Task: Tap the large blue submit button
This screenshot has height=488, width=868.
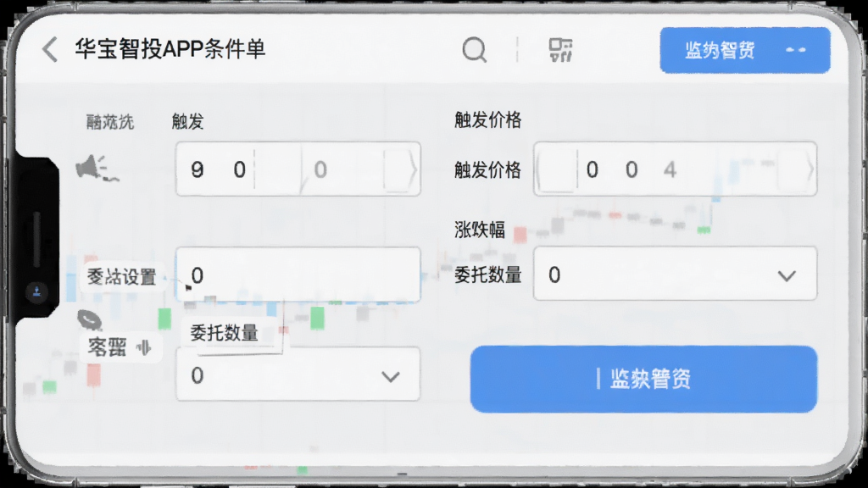Action: tap(643, 379)
